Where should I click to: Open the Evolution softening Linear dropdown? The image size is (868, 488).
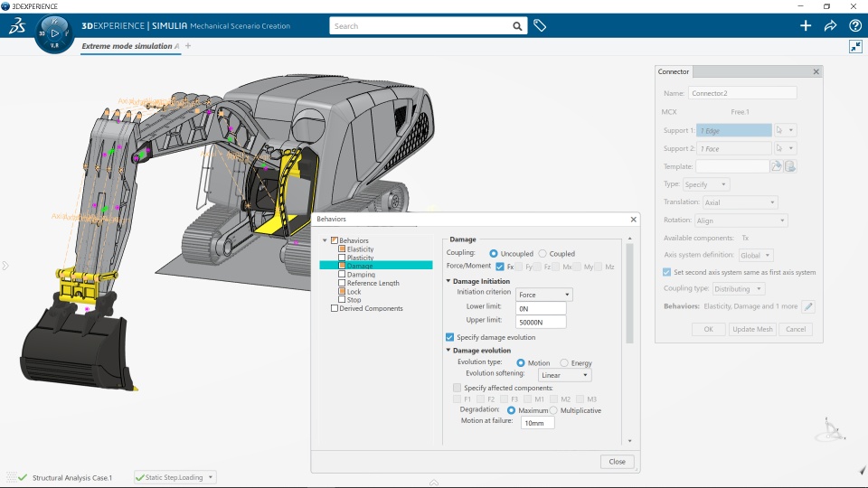(564, 375)
